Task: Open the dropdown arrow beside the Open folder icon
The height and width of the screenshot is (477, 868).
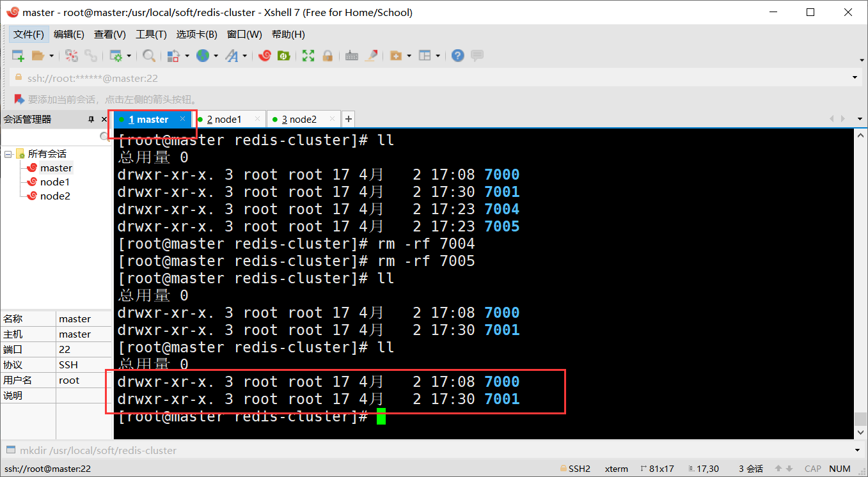Action: click(x=51, y=56)
